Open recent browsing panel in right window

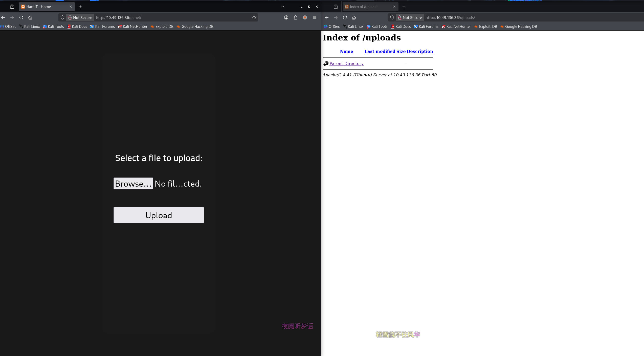(336, 7)
